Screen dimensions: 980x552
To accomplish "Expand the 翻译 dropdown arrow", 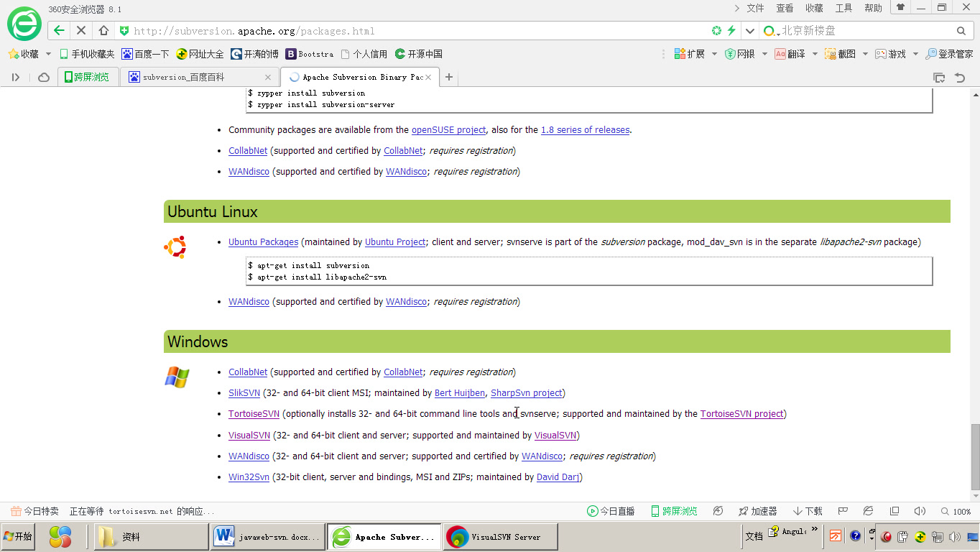I will coord(815,54).
